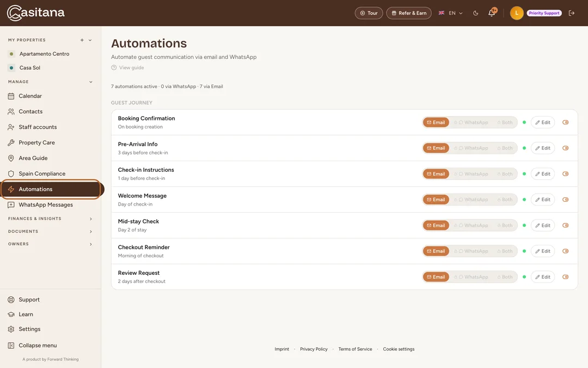Preview Welcome Message via eye icon

point(566,200)
